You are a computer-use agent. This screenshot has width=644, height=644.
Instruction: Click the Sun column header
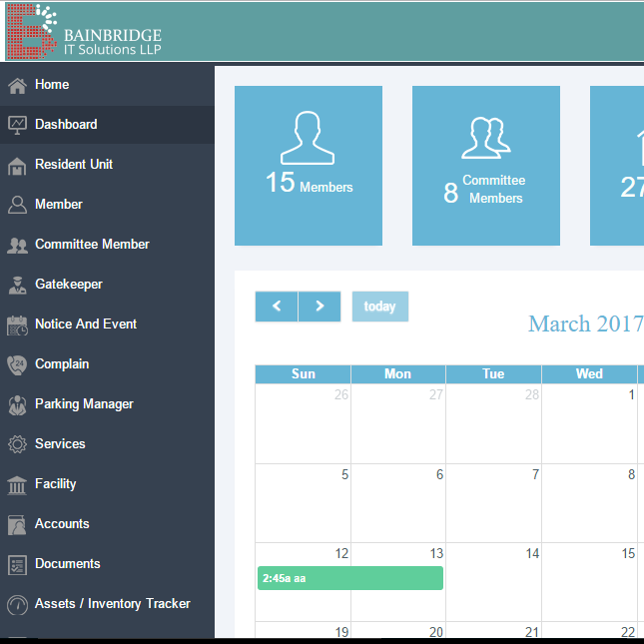[304, 373]
